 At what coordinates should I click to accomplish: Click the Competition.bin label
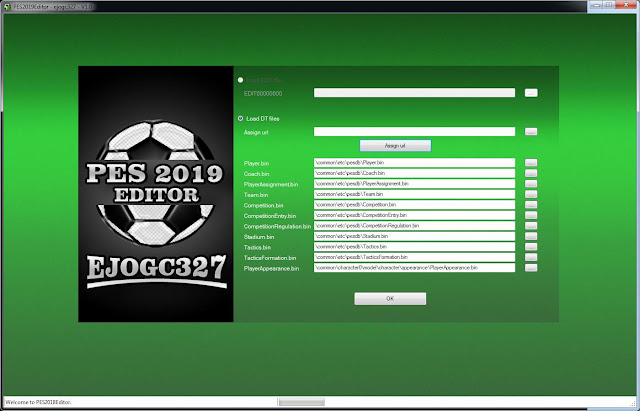click(264, 205)
